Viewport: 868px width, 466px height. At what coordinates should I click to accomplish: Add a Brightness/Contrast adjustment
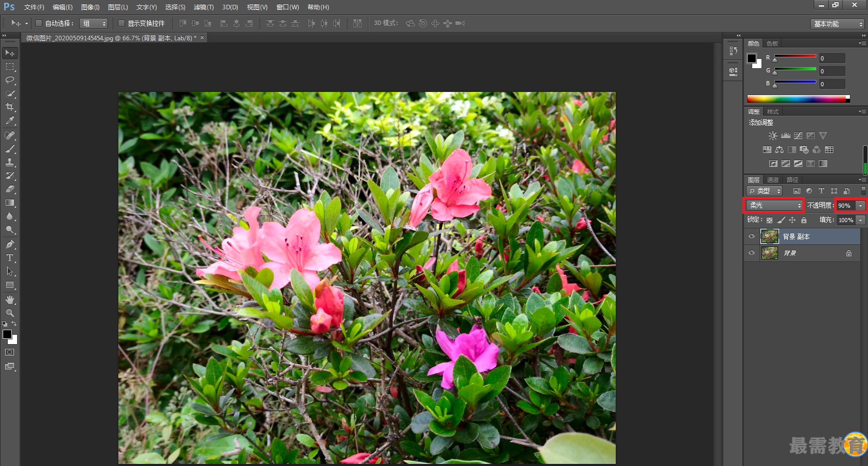[x=772, y=135]
